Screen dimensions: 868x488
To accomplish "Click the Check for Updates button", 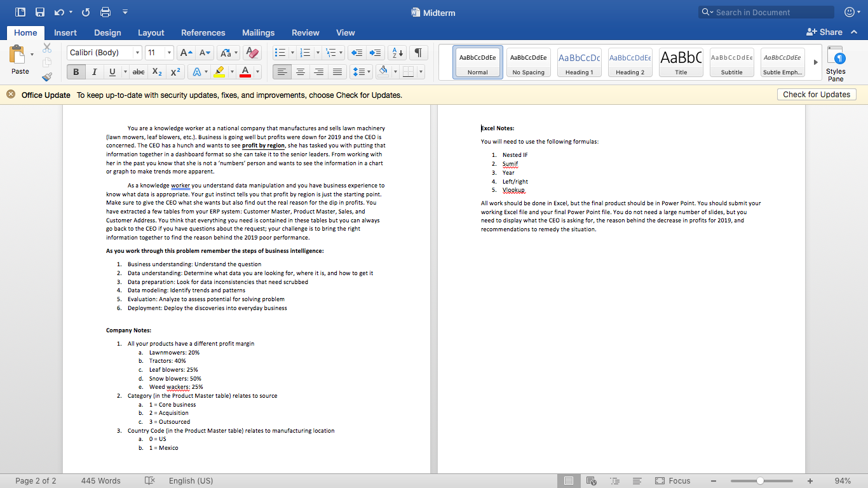I will coord(816,93).
